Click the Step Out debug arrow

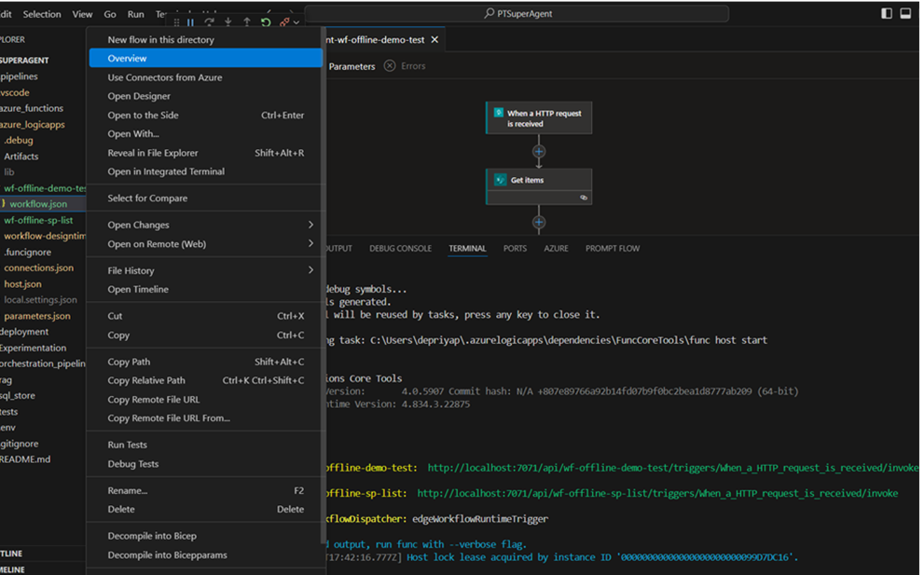[247, 22]
